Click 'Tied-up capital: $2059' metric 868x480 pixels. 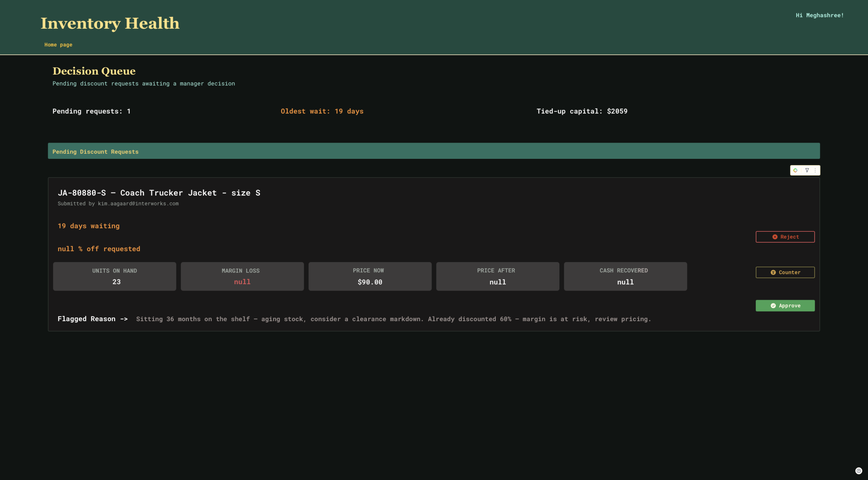pos(582,111)
